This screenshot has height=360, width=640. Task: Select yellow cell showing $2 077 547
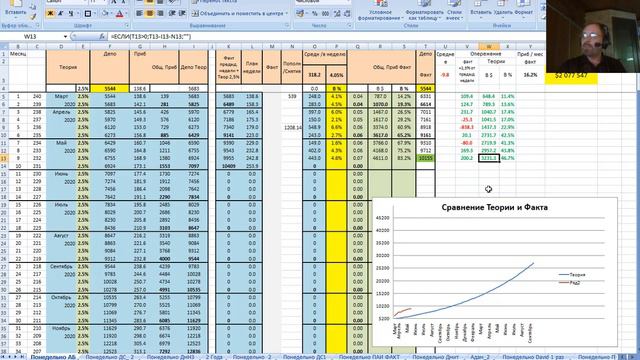571,76
